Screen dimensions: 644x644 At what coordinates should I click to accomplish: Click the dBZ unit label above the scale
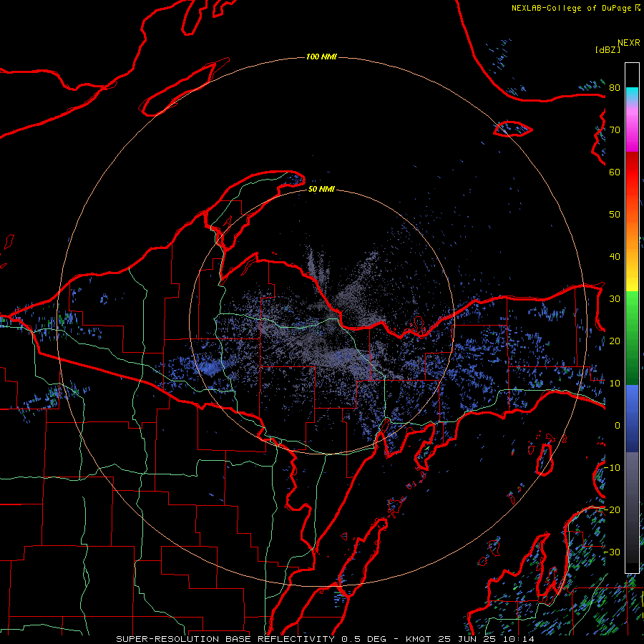coord(608,49)
